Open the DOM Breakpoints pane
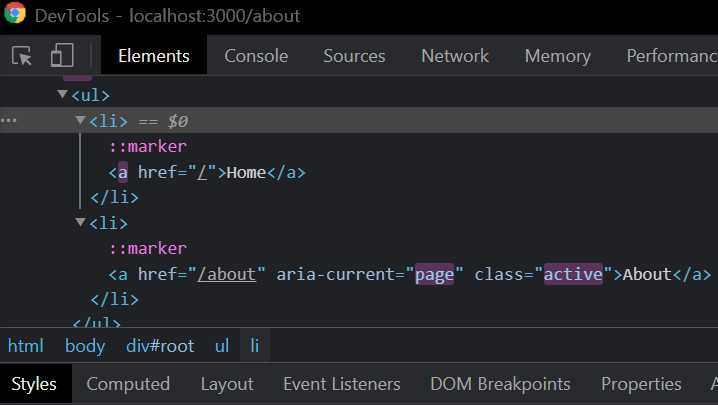The width and height of the screenshot is (718, 405). [500, 384]
